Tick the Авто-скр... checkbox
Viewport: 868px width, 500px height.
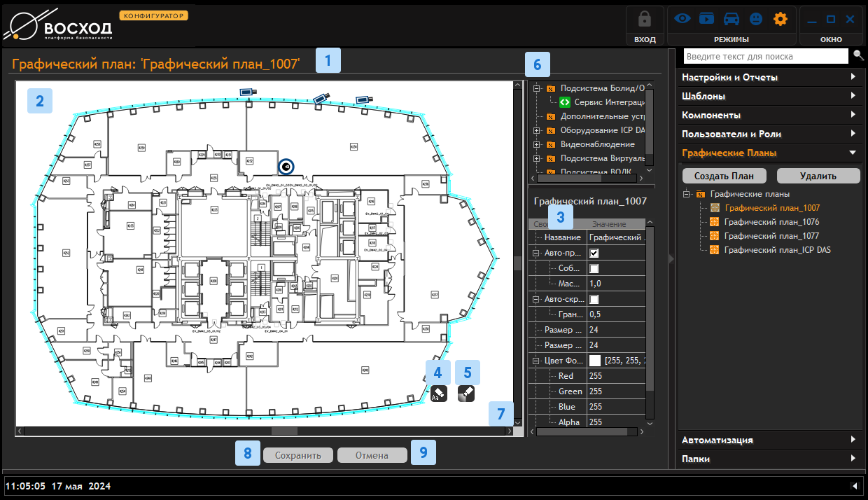(594, 299)
